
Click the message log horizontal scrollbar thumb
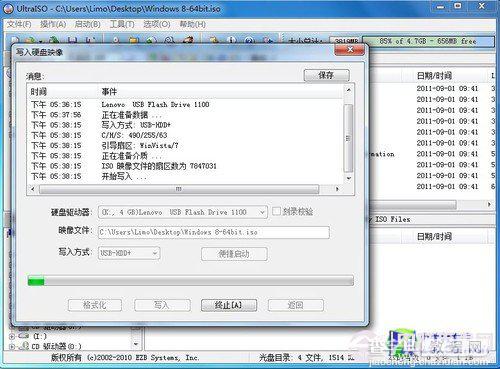(179, 189)
